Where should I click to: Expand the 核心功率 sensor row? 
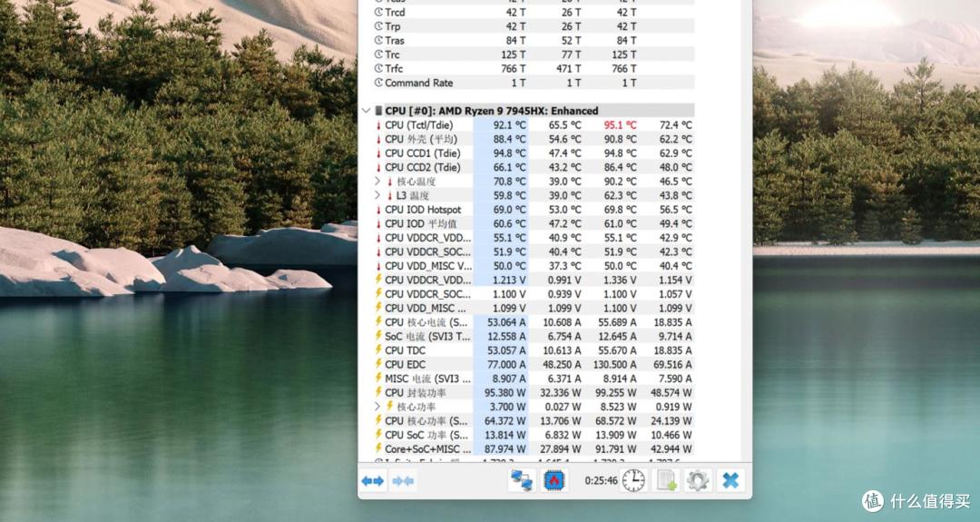[377, 407]
